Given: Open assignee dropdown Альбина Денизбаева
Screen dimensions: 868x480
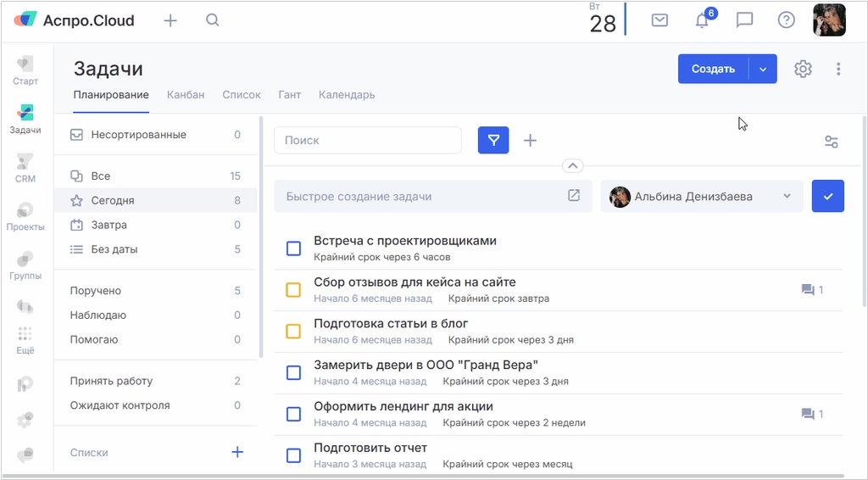Looking at the screenshot, I should tap(701, 197).
